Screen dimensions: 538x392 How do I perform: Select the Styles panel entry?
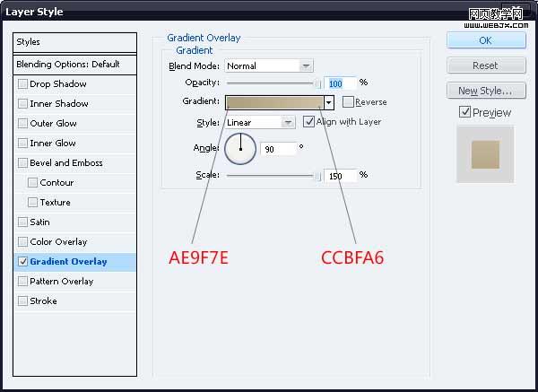[x=74, y=42]
